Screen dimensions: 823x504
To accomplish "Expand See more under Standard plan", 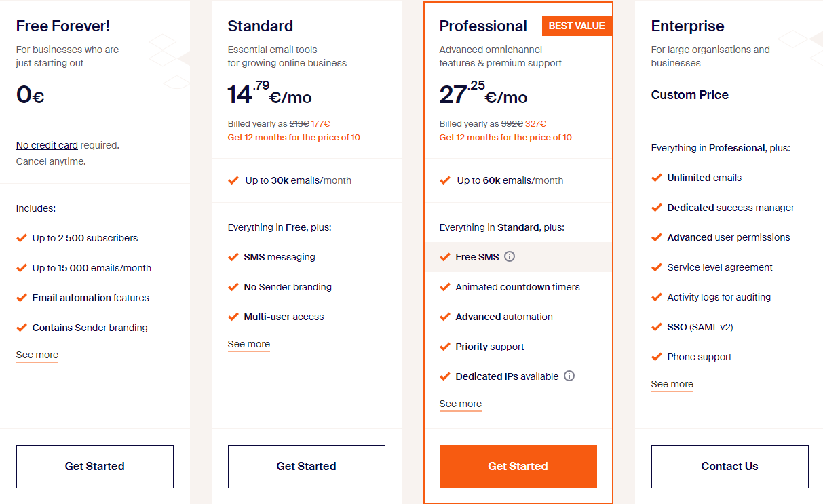I will tap(249, 345).
